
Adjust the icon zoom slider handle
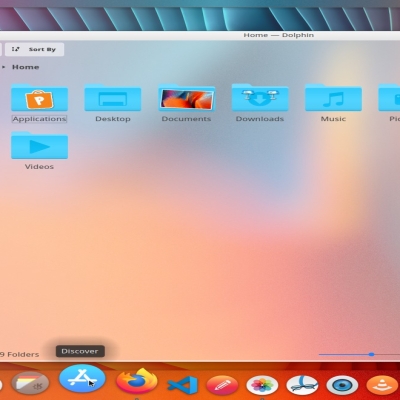(x=371, y=354)
